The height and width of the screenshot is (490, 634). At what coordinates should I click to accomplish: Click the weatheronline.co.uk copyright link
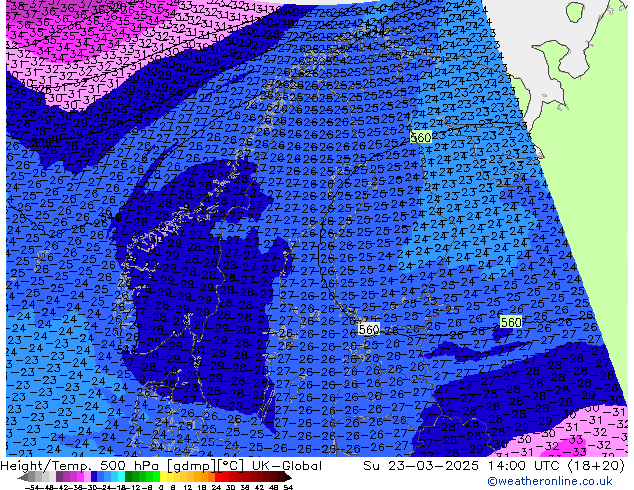point(550,482)
